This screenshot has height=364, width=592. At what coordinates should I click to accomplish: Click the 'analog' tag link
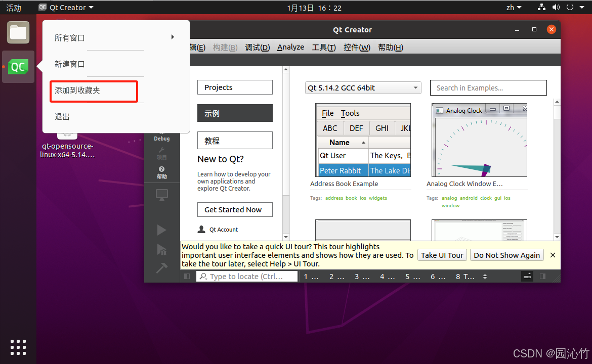click(x=449, y=198)
